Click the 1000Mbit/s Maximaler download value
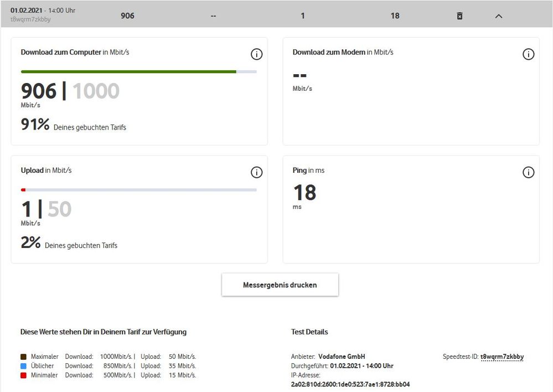 (116, 357)
